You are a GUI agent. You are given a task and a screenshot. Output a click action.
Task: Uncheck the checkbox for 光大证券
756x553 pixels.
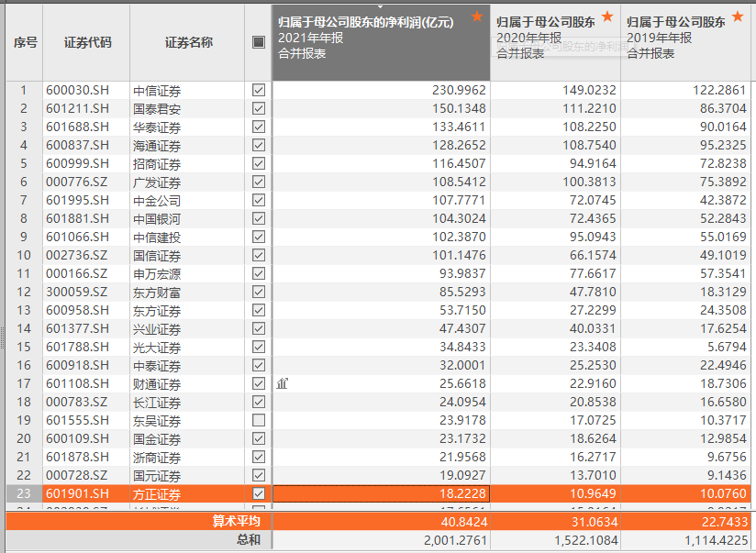pyautogui.click(x=259, y=347)
